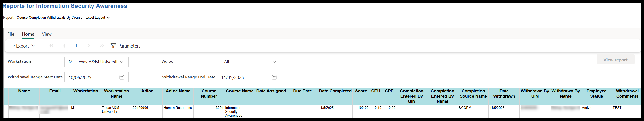This screenshot has height=121, width=644.
Task: Open the Export options chevron
Action: 33,46
